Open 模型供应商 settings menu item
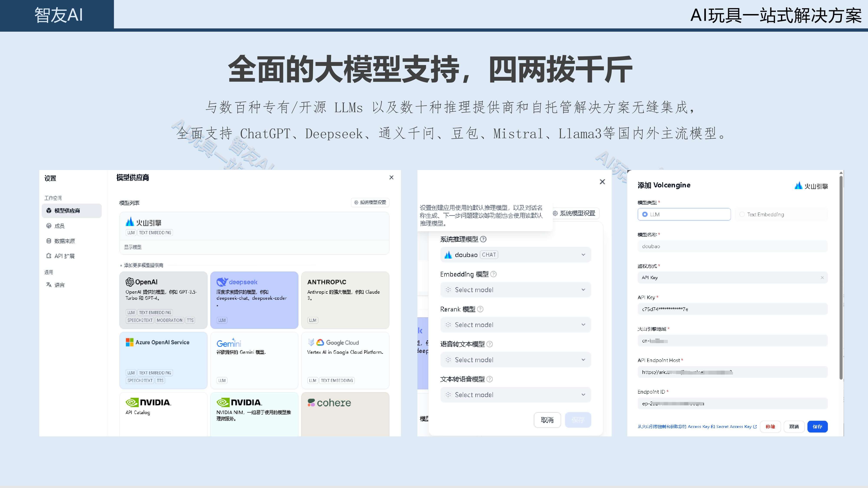The width and height of the screenshot is (868, 488). pos(72,210)
